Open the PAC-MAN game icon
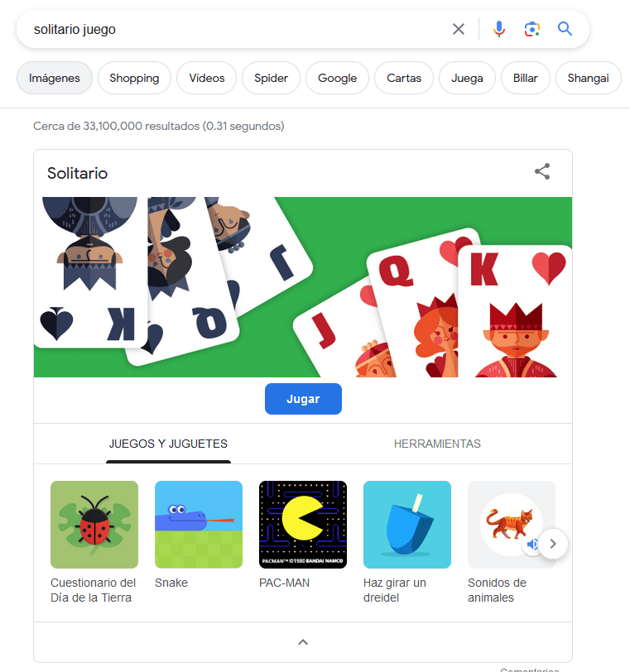This screenshot has width=630, height=672. [x=303, y=525]
